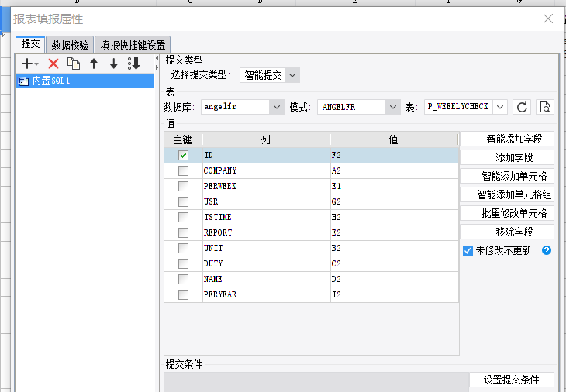Open dropdown arrow next to plus icon
This screenshot has width=566, height=392.
pos(36,64)
